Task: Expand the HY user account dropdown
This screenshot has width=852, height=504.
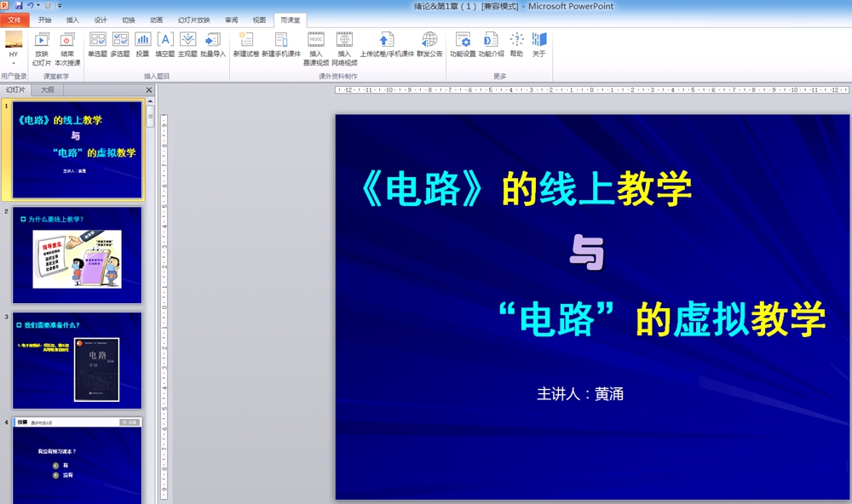Action: point(14,62)
